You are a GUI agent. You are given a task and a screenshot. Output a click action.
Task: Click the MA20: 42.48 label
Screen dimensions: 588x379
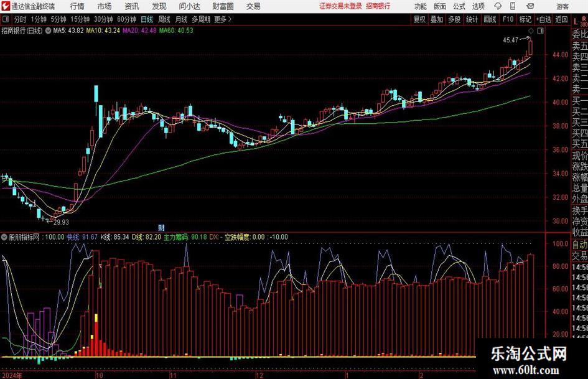pos(139,30)
